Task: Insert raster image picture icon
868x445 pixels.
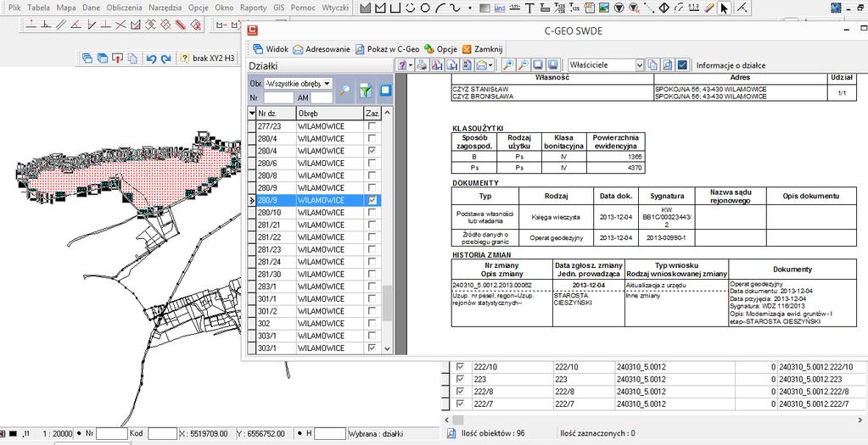Action: tap(603, 8)
